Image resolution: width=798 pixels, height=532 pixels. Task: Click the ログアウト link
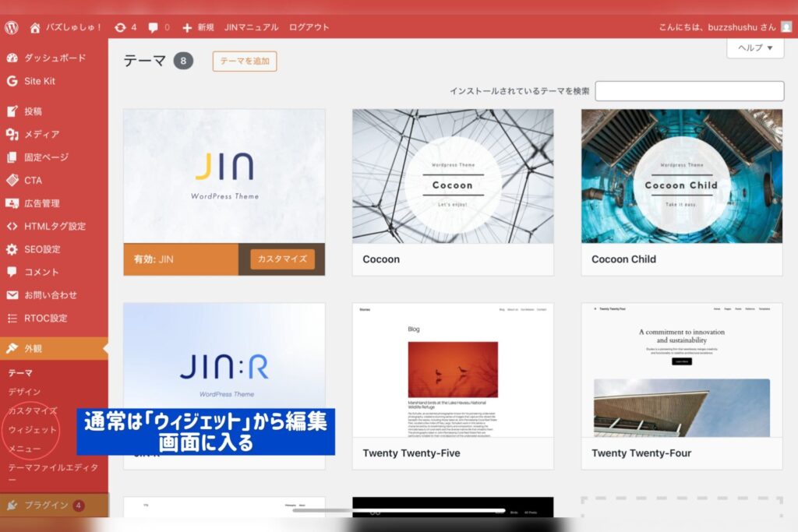pos(309,27)
